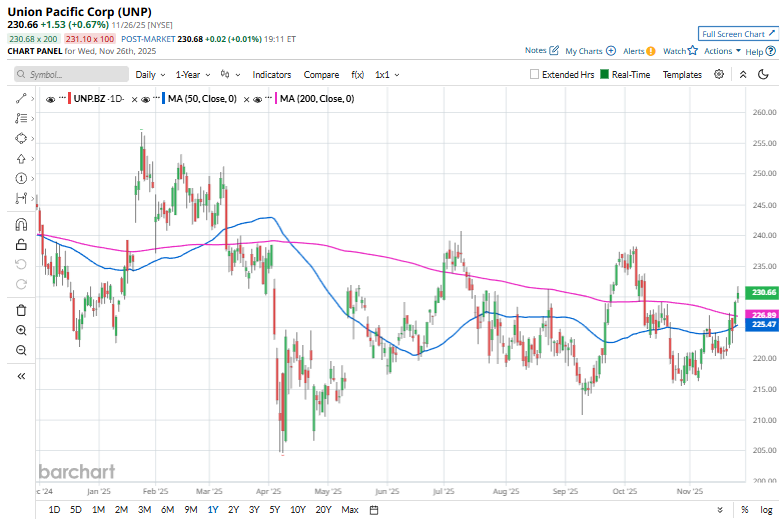Image resolution: width=782 pixels, height=525 pixels.
Task: Hide the MA 50 line via eye icon
Action: click(x=146, y=99)
